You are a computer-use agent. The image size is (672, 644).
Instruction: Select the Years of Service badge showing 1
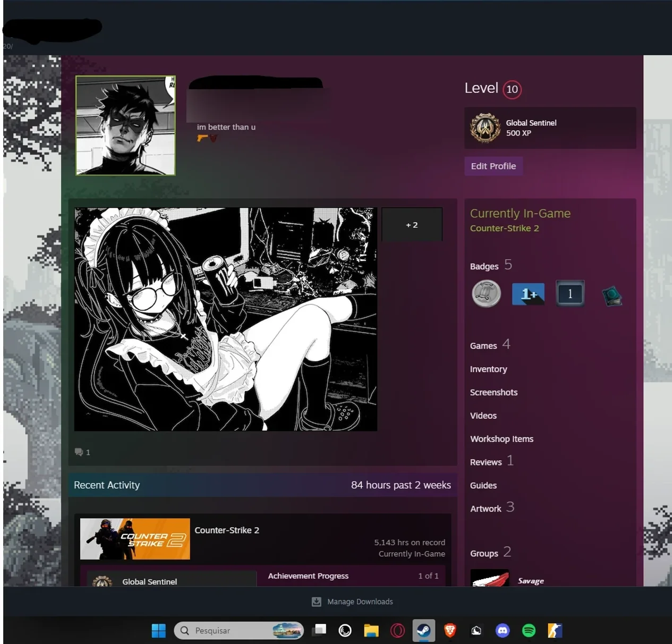click(x=570, y=293)
